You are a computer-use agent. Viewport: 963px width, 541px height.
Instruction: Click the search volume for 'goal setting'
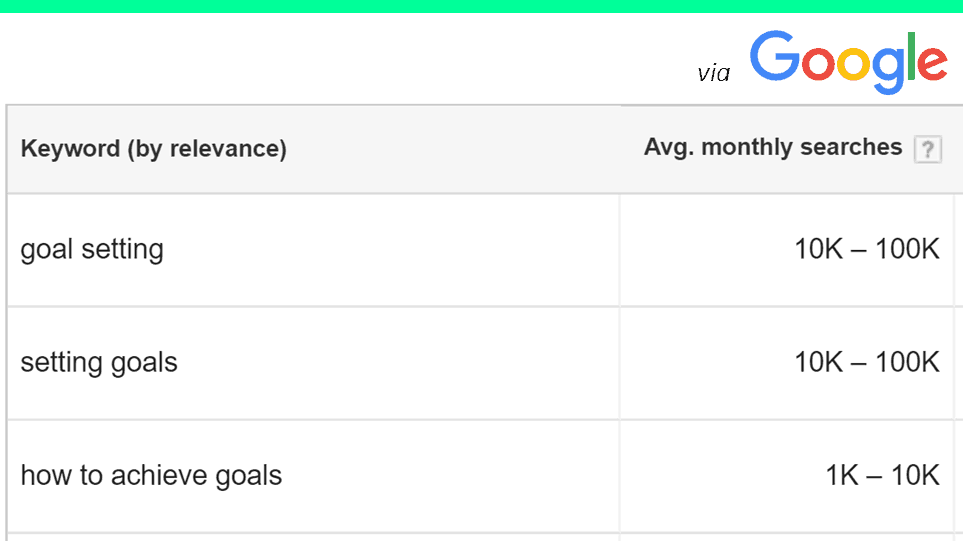(867, 249)
